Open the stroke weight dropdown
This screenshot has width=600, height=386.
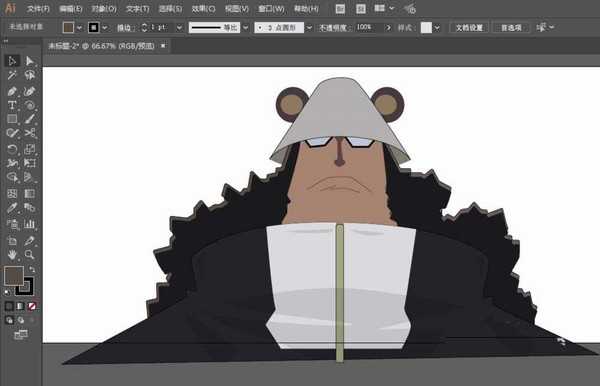[179, 28]
